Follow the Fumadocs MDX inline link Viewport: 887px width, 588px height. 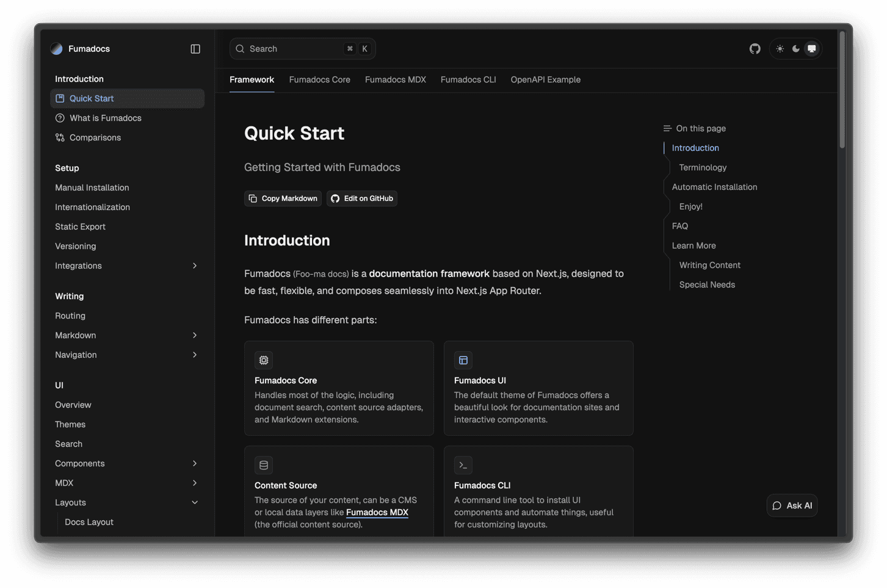(x=377, y=512)
